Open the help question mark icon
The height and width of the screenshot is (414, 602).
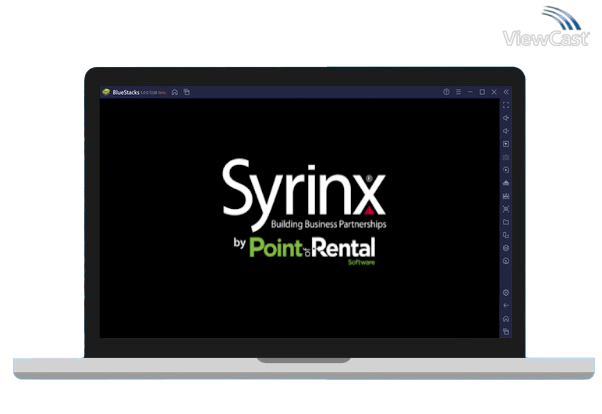(446, 92)
